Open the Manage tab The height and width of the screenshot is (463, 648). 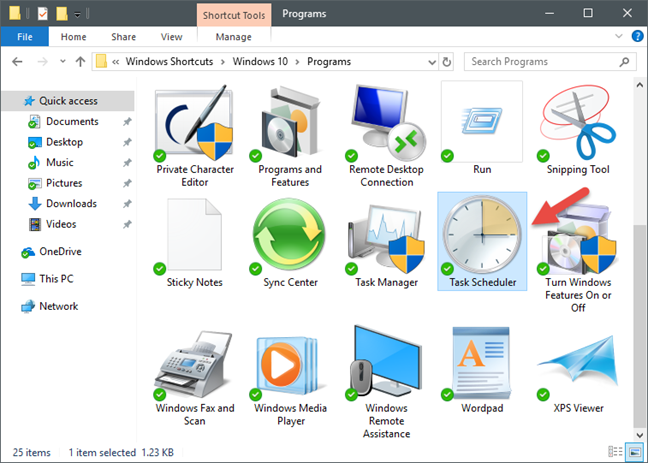click(x=233, y=37)
